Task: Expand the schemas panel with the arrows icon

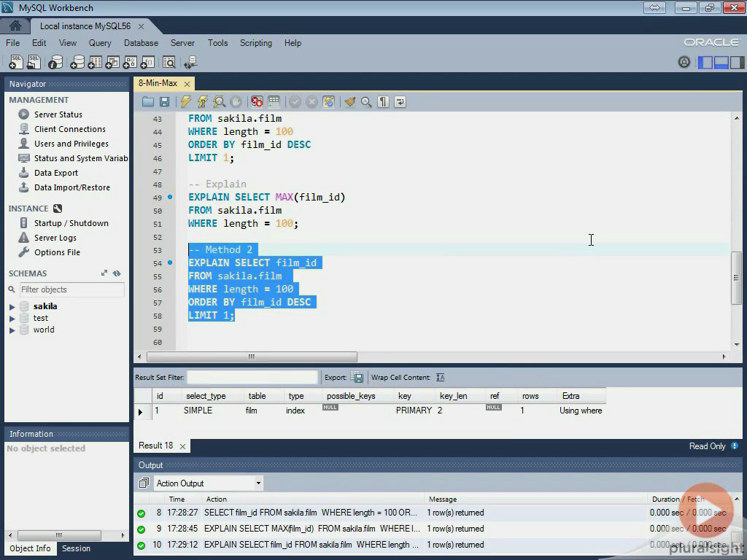Action: (x=104, y=273)
